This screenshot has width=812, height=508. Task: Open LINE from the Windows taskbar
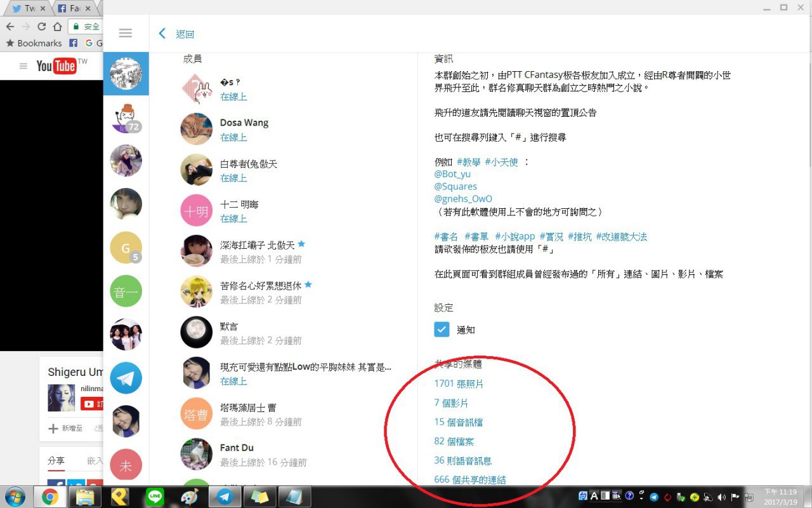(155, 496)
